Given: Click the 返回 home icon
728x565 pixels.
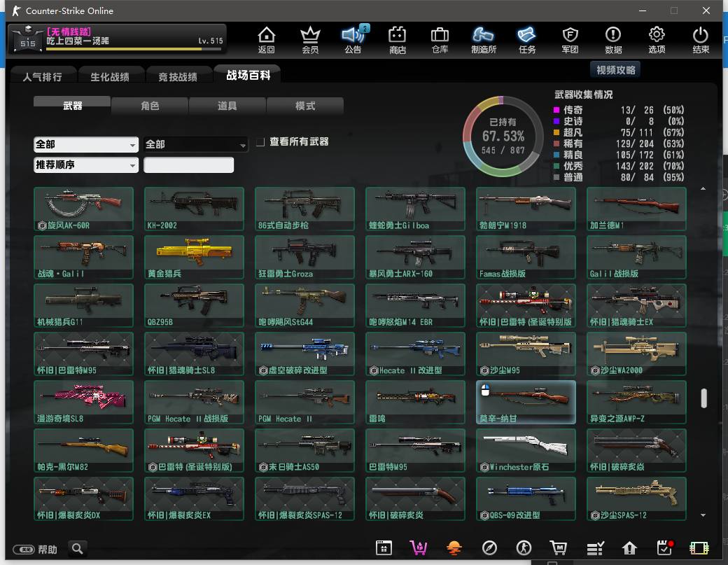Looking at the screenshot, I should [267, 39].
